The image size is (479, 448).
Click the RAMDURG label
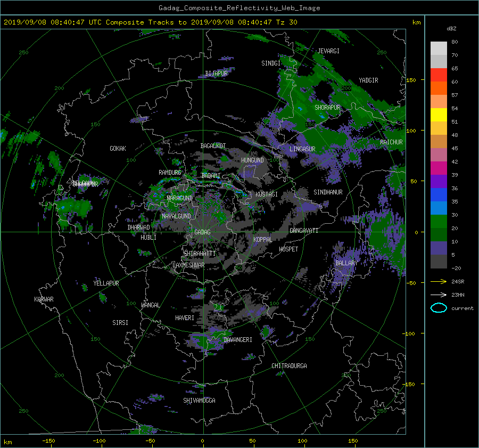pyautogui.click(x=170, y=173)
